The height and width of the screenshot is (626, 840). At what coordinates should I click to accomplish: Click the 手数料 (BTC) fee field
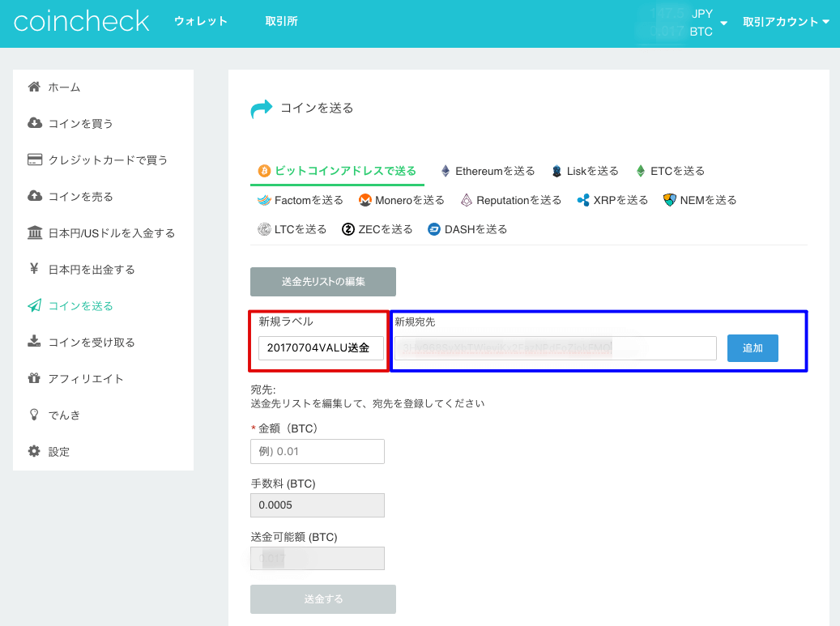[318, 505]
